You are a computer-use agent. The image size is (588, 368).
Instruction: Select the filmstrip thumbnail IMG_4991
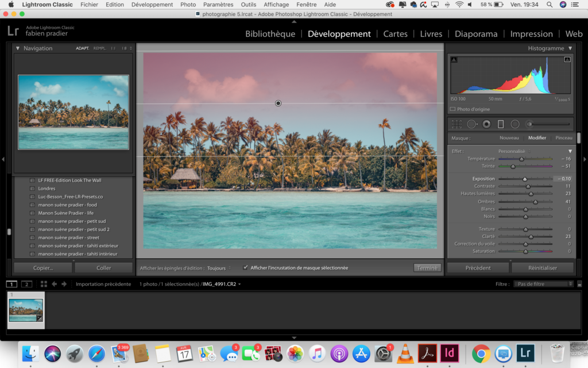point(26,310)
